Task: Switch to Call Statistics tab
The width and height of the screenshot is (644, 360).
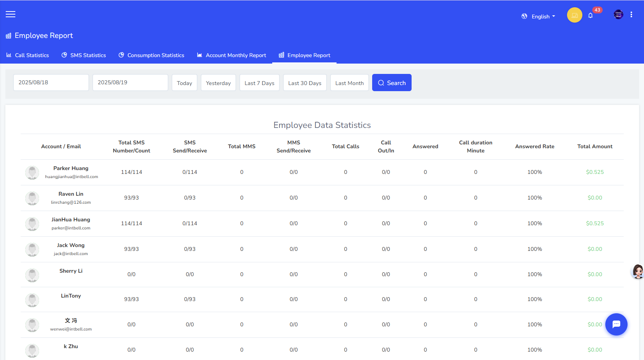Action: (28, 55)
